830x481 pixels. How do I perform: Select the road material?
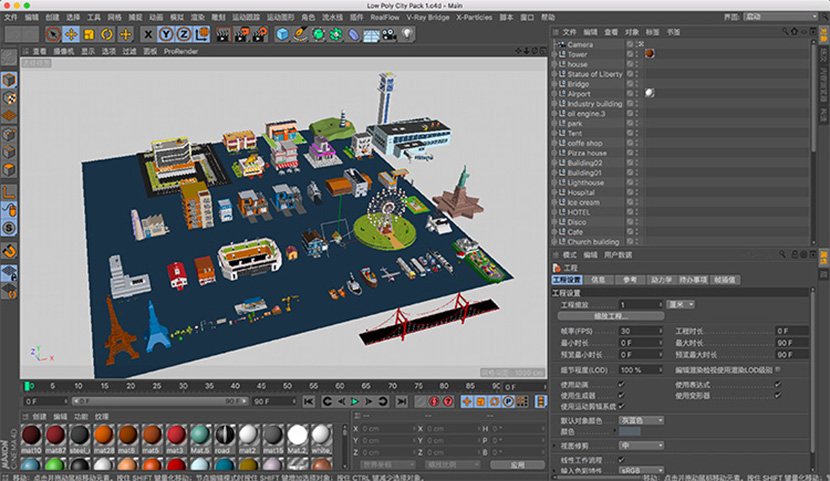(x=224, y=439)
